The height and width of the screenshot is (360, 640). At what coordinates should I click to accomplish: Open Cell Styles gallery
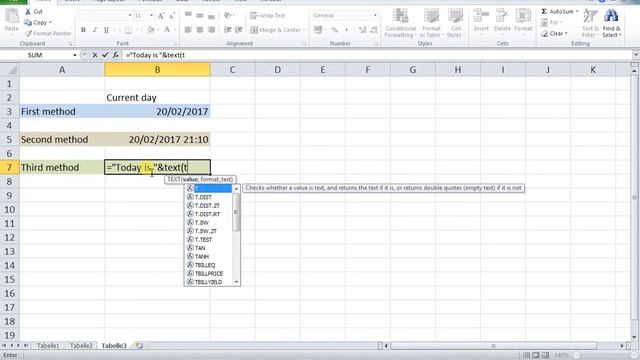(456, 23)
